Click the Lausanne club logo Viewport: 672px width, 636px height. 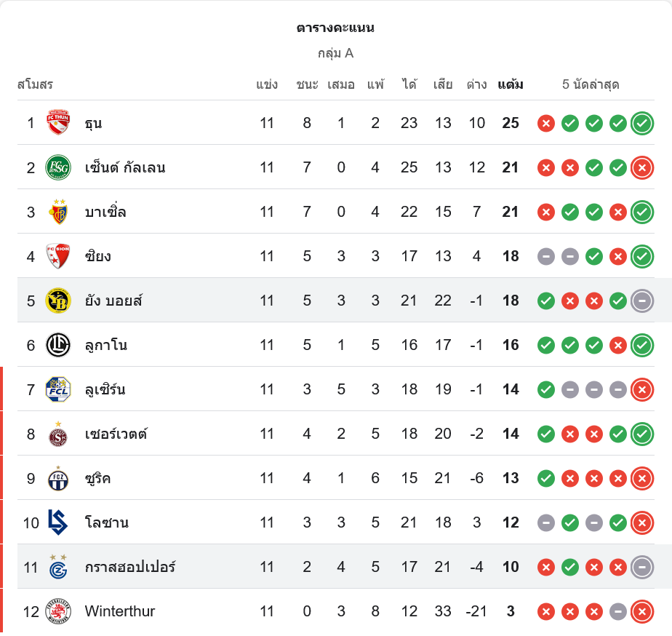pos(58,522)
